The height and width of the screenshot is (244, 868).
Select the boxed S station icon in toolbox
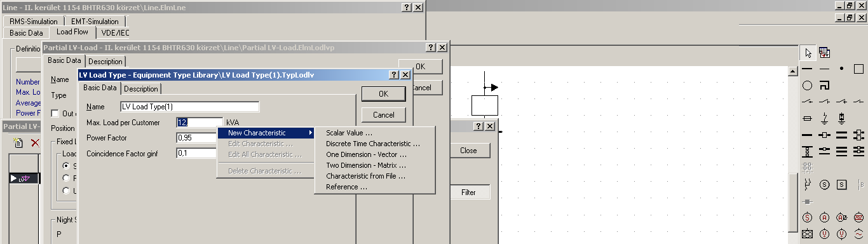click(x=841, y=184)
